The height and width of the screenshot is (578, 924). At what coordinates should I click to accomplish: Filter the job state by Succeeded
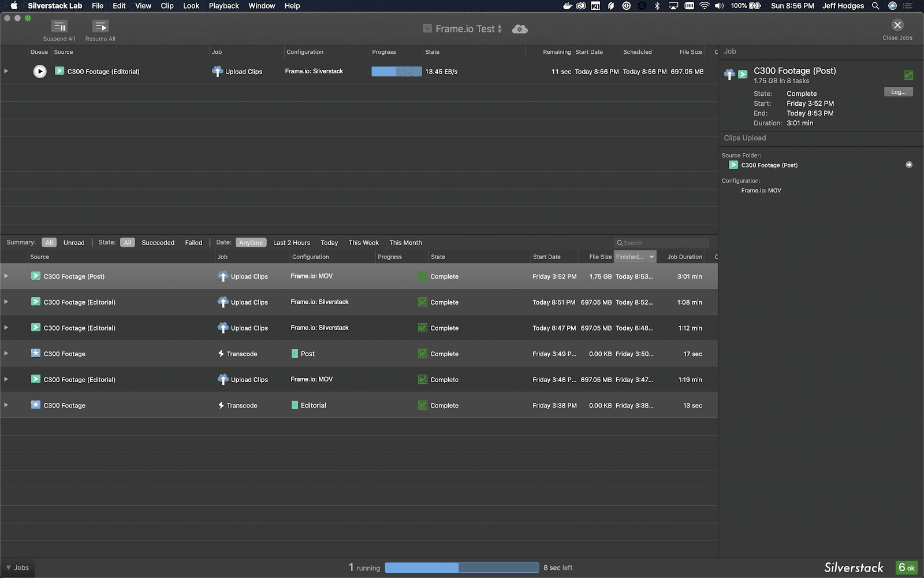click(158, 243)
